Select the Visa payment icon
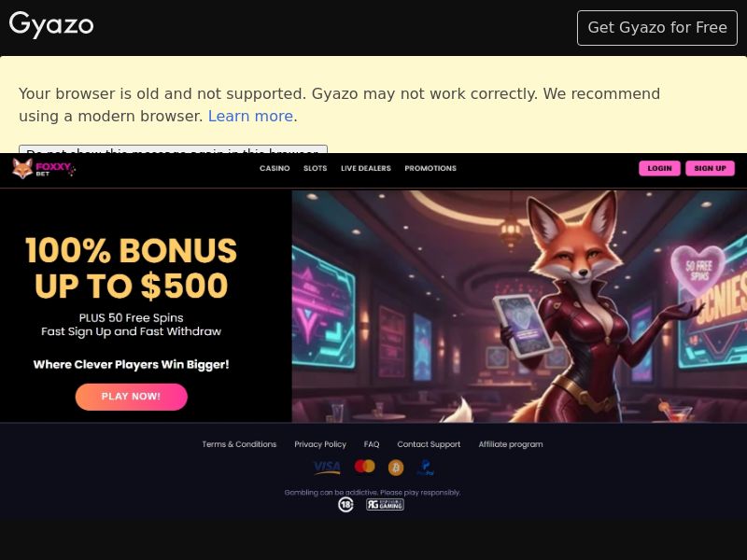747x560 pixels. pos(328,468)
